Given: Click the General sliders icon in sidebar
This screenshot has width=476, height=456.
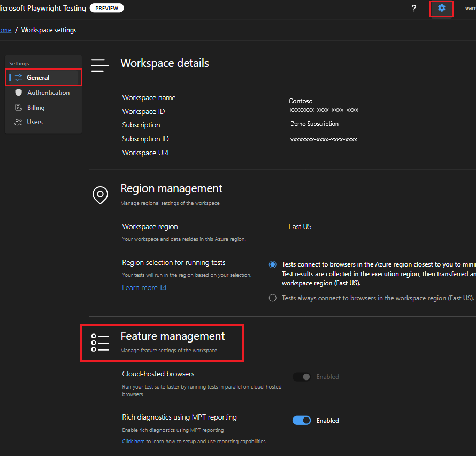Looking at the screenshot, I should (x=19, y=78).
